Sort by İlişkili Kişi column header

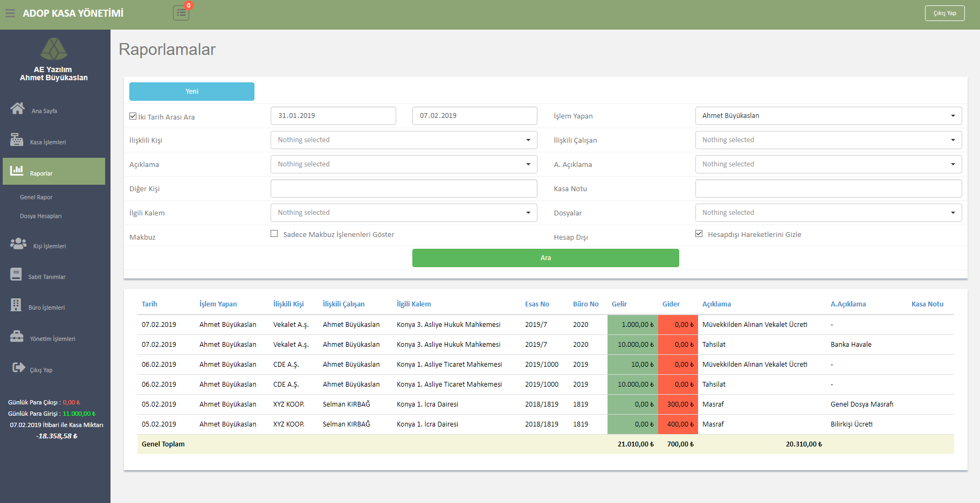tap(288, 304)
